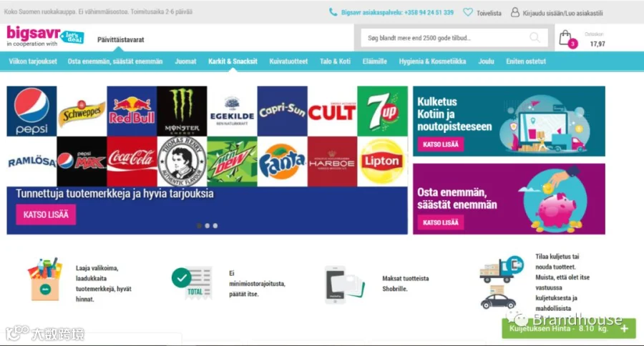Viewport: 644px width, 346px height.
Task: Open Eläimille category
Action: click(374, 61)
